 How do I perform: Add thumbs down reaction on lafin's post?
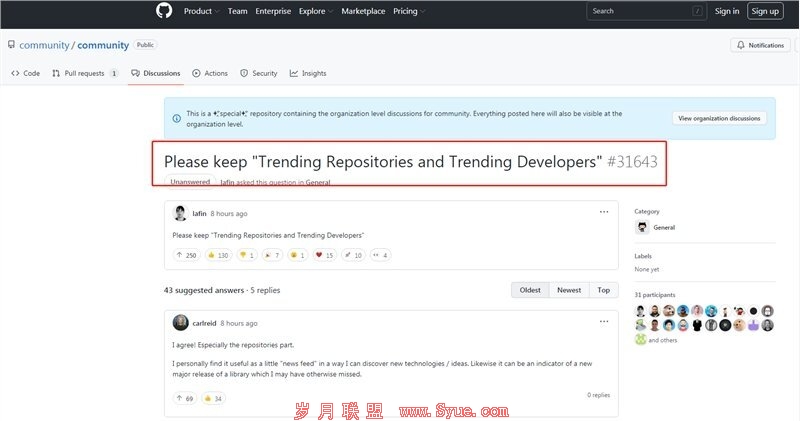point(246,255)
